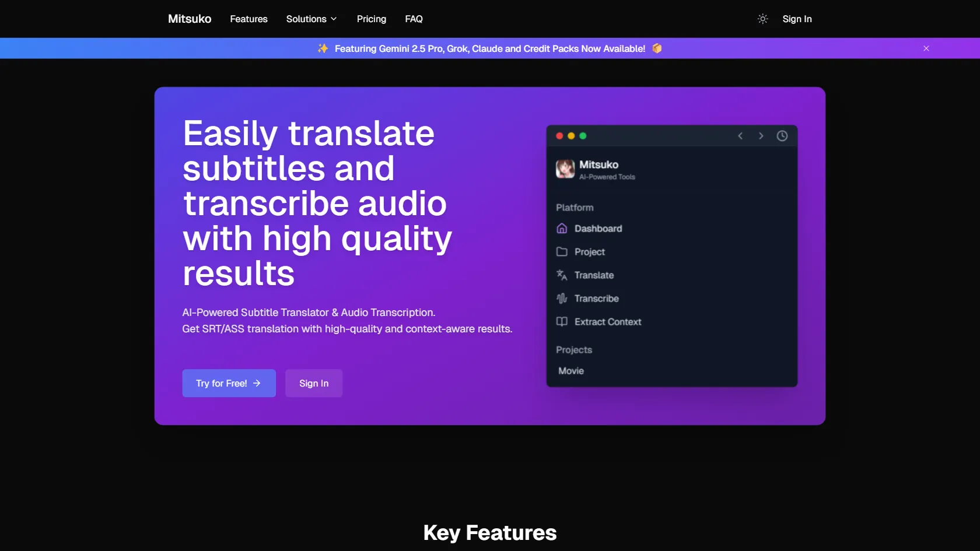This screenshot has width=980, height=551.
Task: Open the Movie project entry
Action: pos(571,371)
